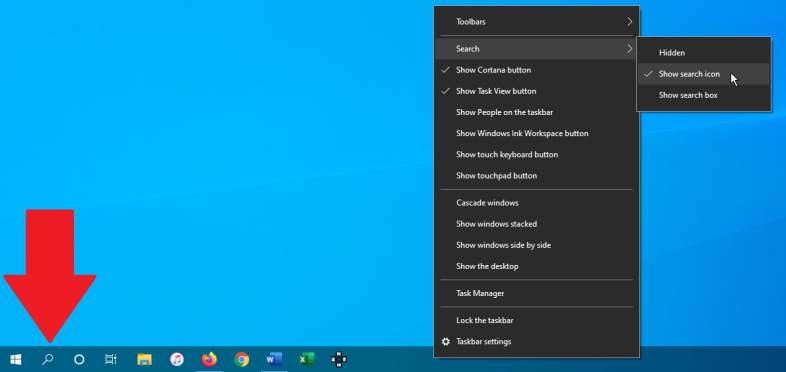Select Show the desktop

[536, 266]
